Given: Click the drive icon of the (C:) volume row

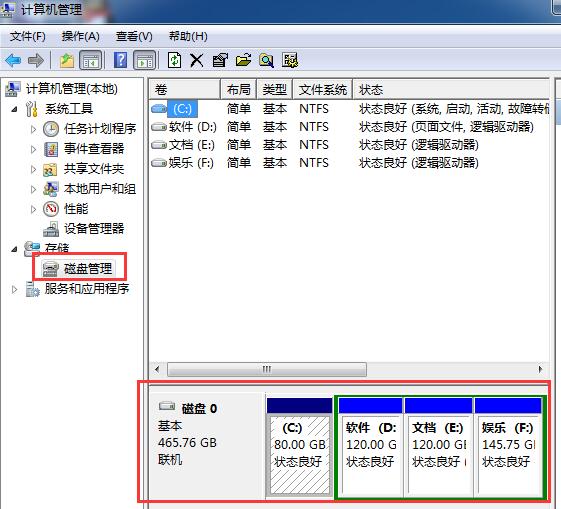Looking at the screenshot, I should tap(159, 108).
